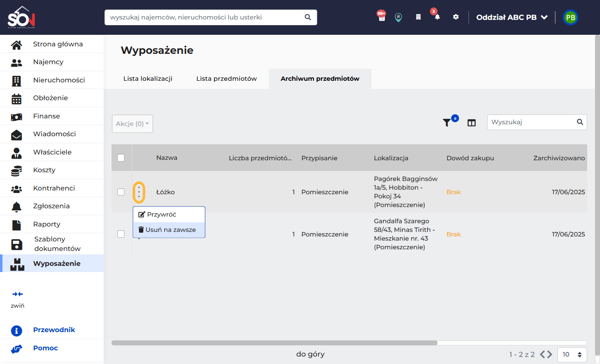This screenshot has height=364, width=600.
Task: Click the do góry link at the bottom
Action: tap(311, 354)
